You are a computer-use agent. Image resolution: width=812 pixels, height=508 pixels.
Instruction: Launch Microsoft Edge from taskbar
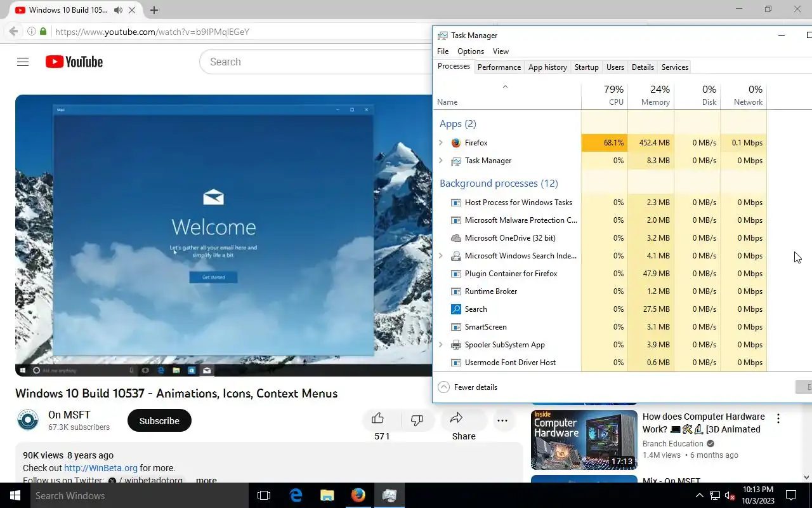click(x=296, y=495)
